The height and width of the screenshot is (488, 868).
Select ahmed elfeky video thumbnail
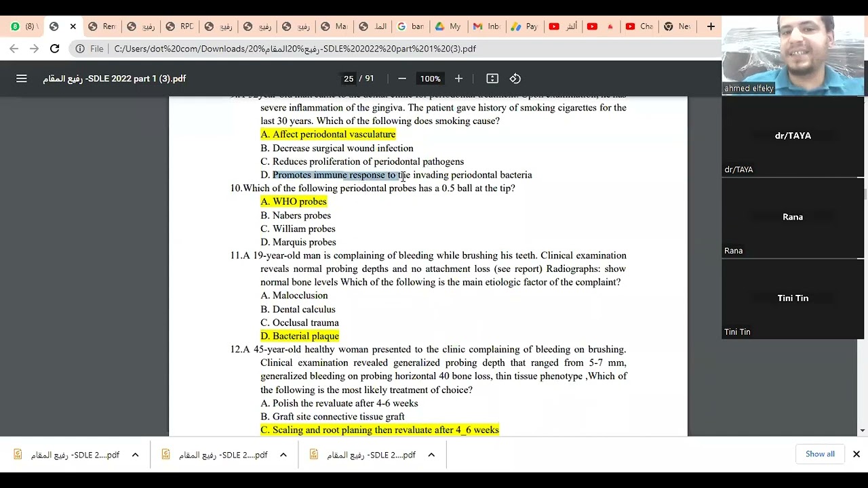point(793,56)
